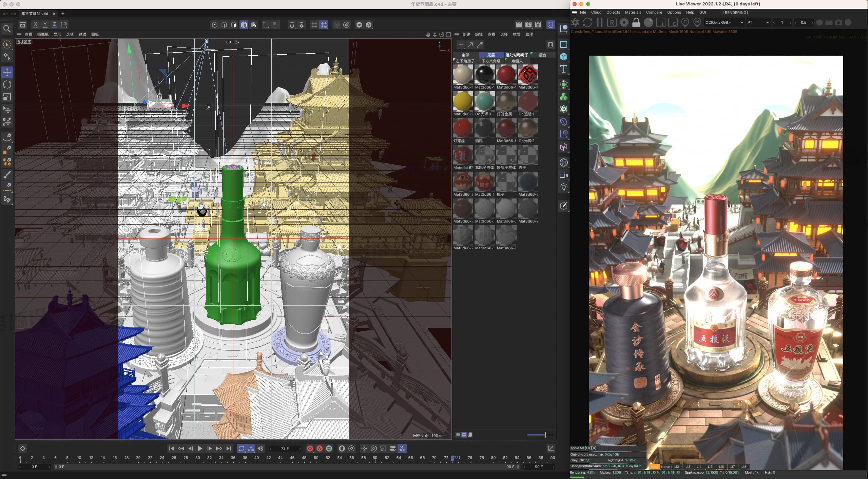Toggle X axis lock
Viewport: 868px width, 479px height.
[35, 24]
